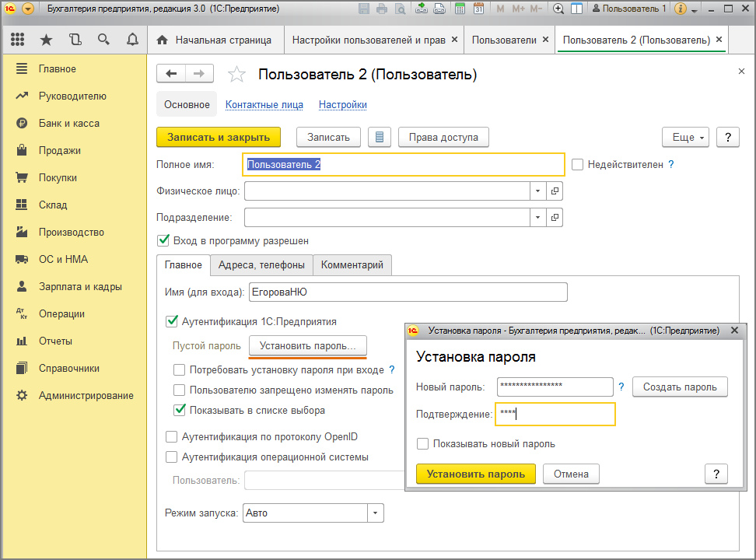756x560 pixels.
Task: Open the Контактные лица link
Action: click(x=264, y=105)
